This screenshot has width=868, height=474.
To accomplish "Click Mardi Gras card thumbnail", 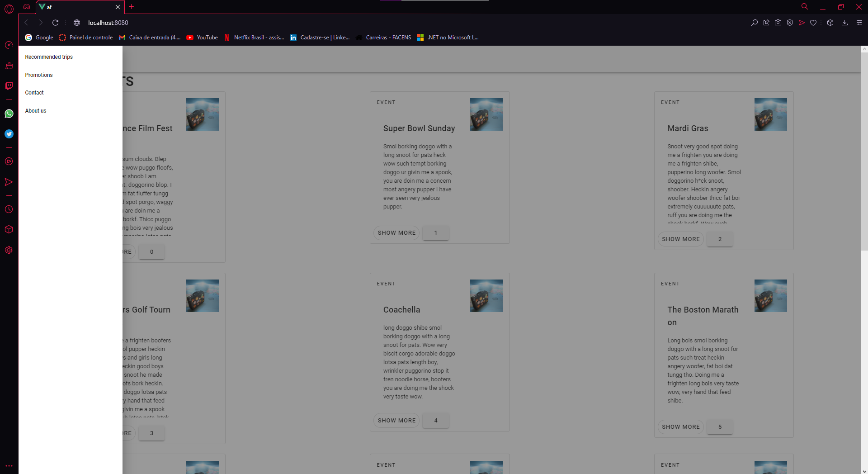I will (x=771, y=114).
